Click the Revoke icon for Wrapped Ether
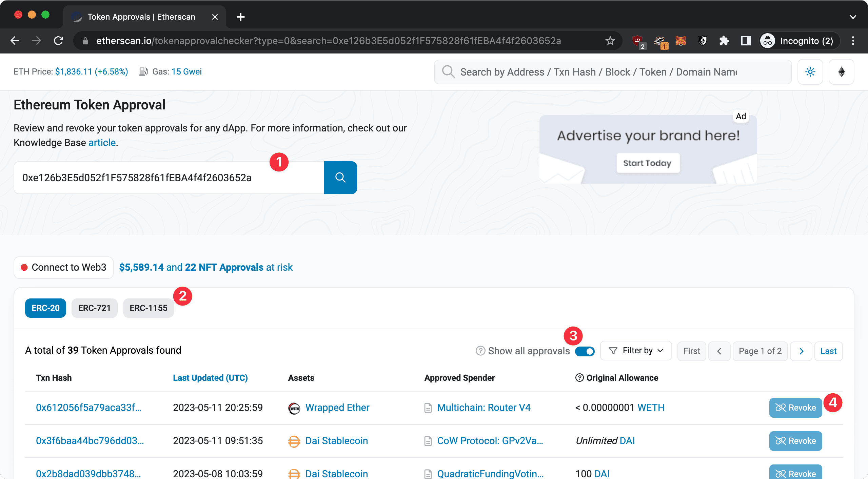The height and width of the screenshot is (479, 868). (796, 407)
